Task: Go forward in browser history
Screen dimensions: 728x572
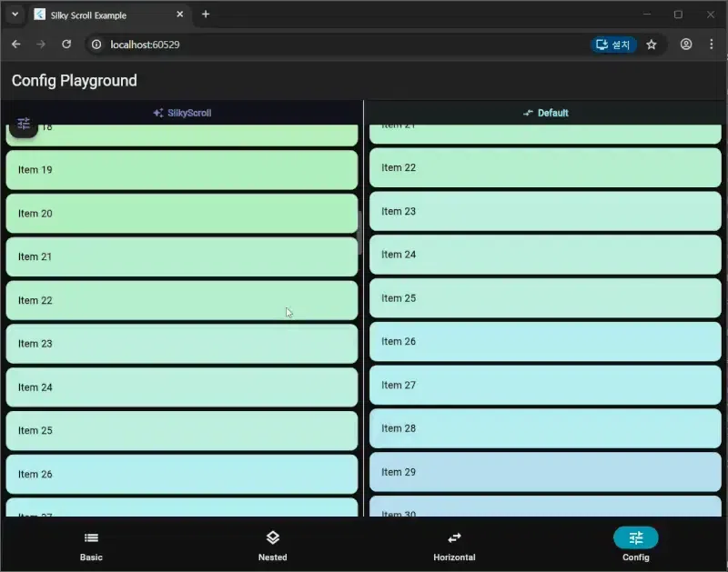Action: pos(41,44)
